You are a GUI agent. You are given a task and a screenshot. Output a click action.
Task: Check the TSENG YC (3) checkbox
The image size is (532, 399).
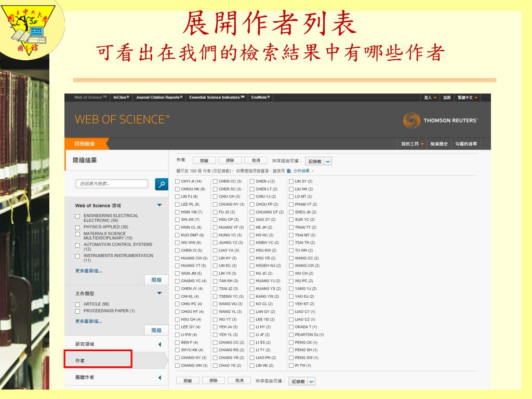click(215, 297)
